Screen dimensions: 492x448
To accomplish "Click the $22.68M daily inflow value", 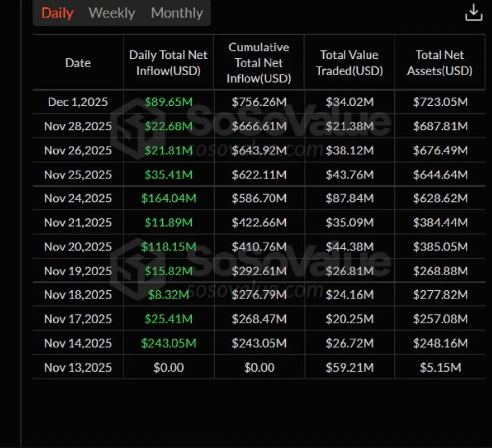I will pyautogui.click(x=169, y=126).
